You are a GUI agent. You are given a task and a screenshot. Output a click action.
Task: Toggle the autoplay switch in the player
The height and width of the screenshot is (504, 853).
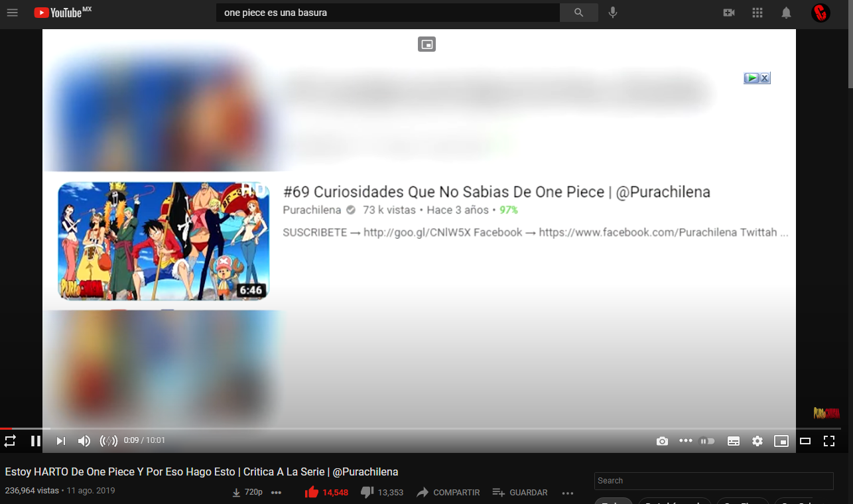(707, 441)
